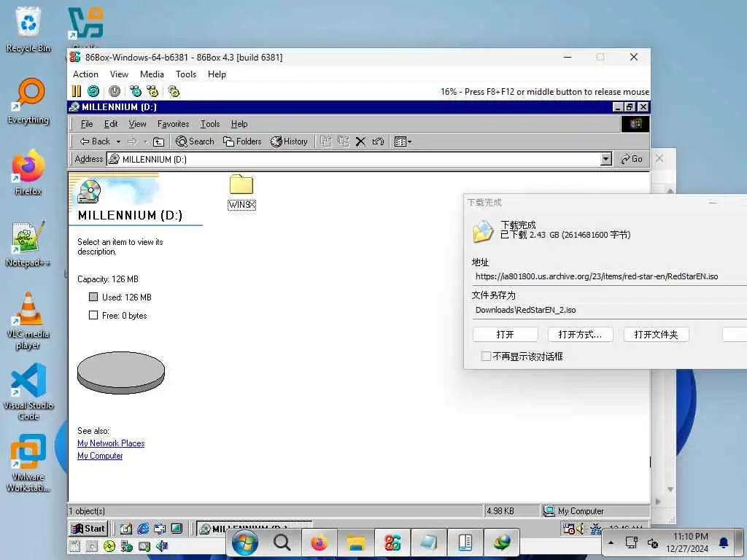Open the Favorites menu in Explorer
Screen dimensions: 747x560
173,124
